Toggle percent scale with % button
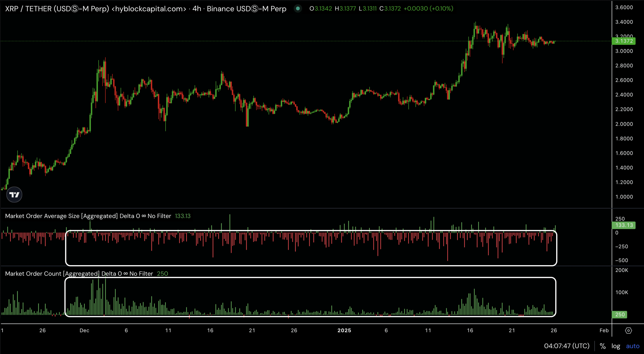Viewport: 644px width, 354px height. tap(602, 346)
